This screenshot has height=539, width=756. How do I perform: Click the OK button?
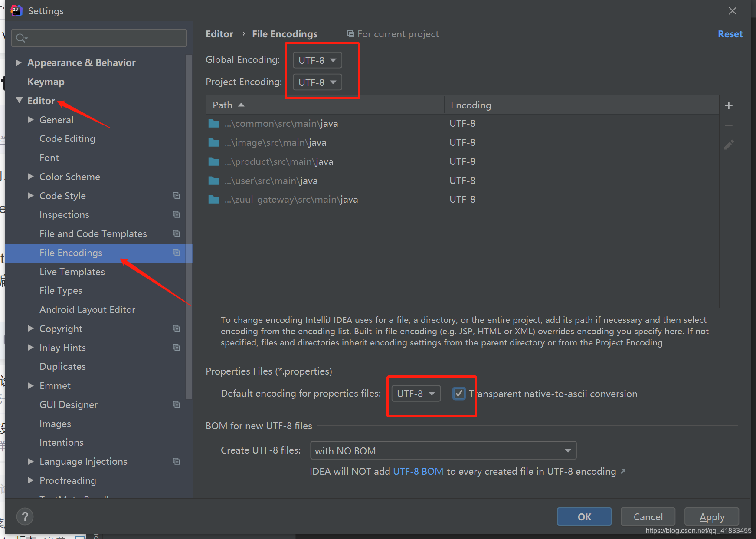584,516
